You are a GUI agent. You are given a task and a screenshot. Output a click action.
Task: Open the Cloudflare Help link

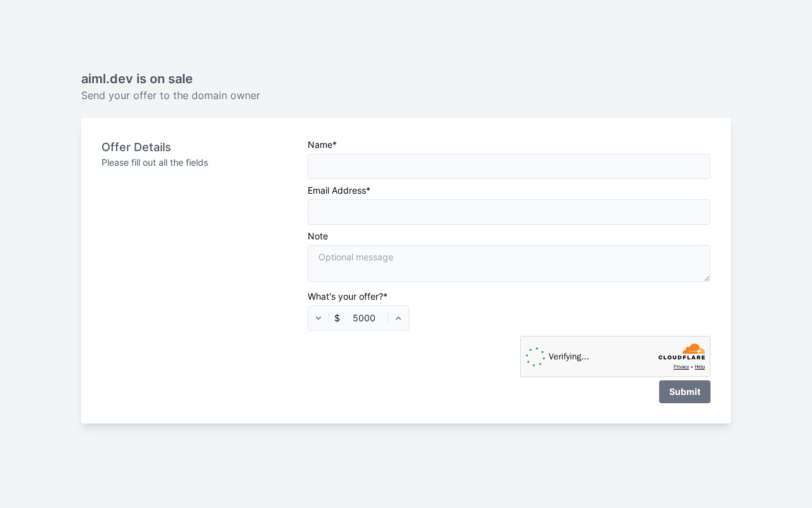pos(700,367)
